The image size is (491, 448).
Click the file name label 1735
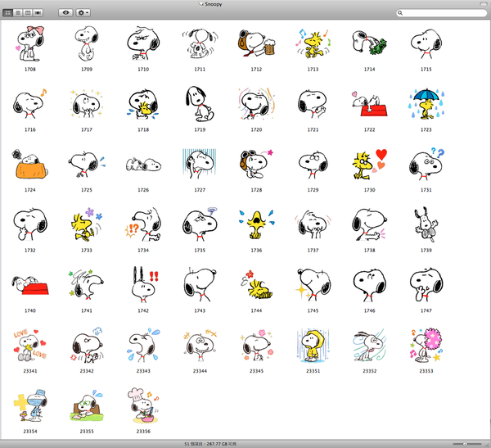[x=200, y=250]
